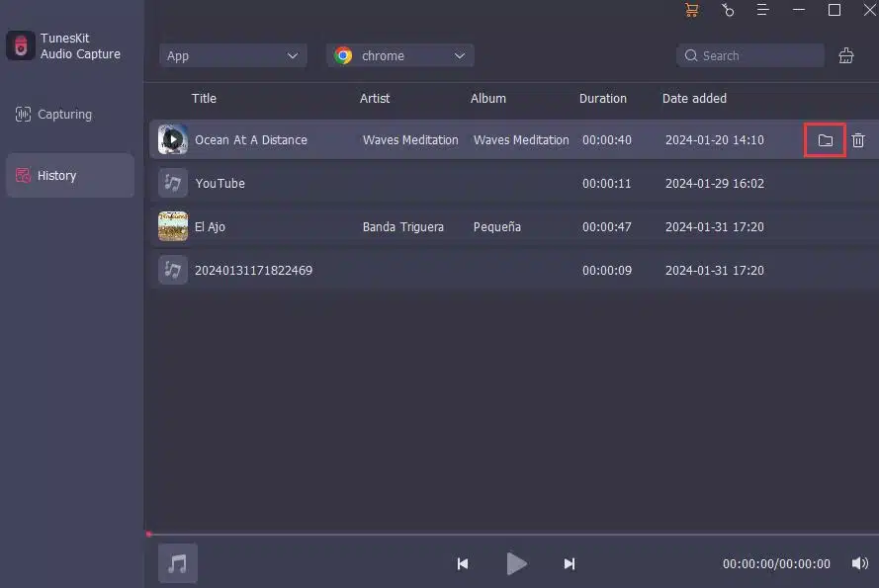
Task: Click the register key icon in title bar
Action: pos(728,10)
